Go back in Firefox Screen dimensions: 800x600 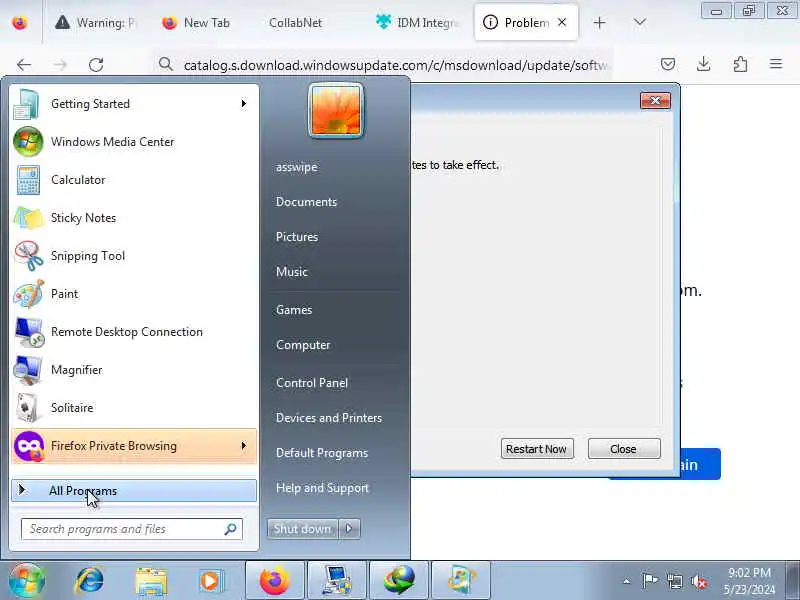coord(23,65)
